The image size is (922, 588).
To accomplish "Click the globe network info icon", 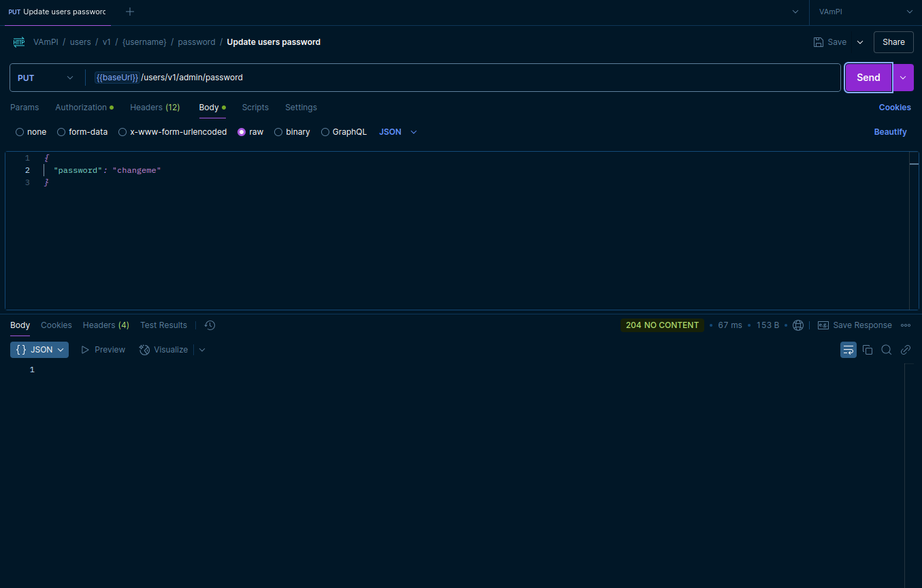I will point(798,325).
